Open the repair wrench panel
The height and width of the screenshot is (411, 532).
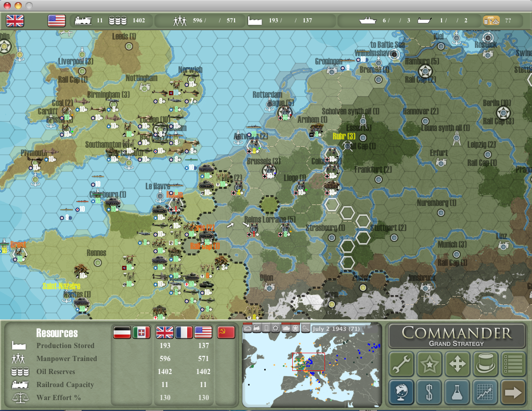coord(401,364)
